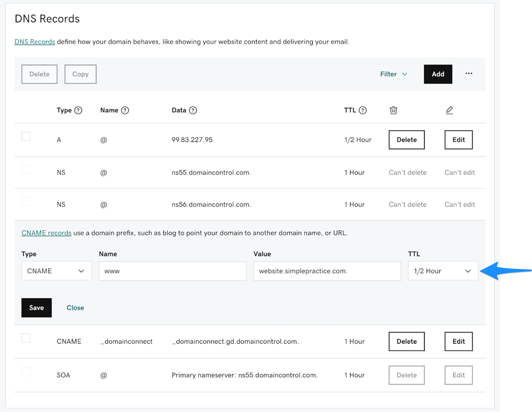
Task: Edit the A record 99.83.227.95
Action: click(459, 140)
